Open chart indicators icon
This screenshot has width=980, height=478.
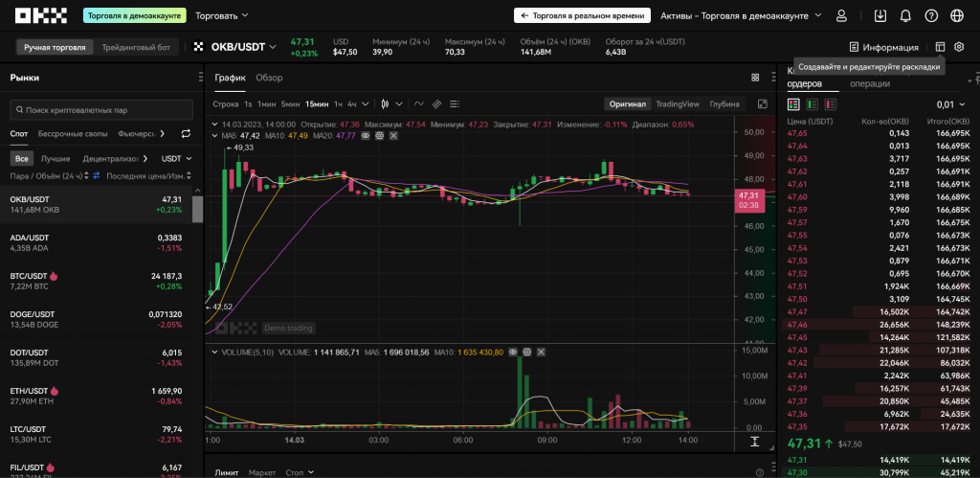417,103
